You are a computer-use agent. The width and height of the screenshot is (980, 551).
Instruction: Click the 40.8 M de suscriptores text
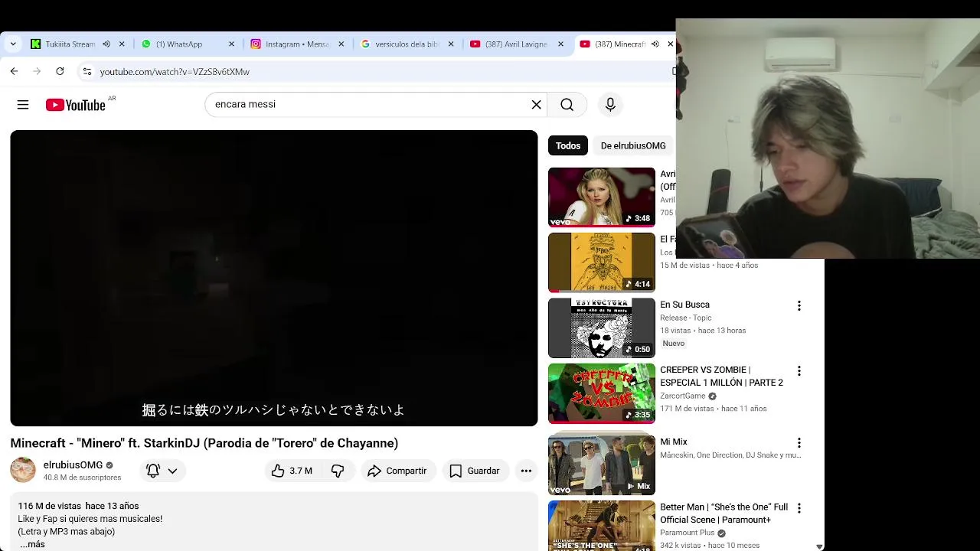(x=82, y=478)
